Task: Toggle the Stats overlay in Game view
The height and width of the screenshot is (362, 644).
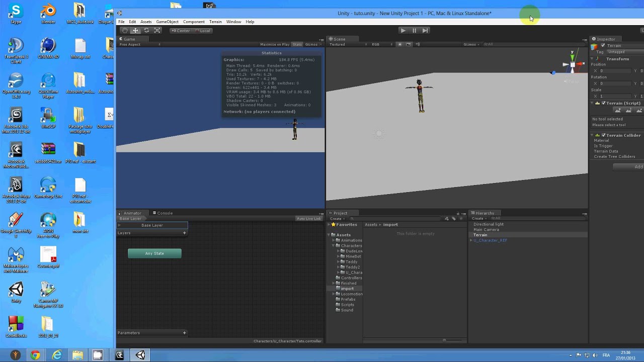Action: [x=297, y=44]
